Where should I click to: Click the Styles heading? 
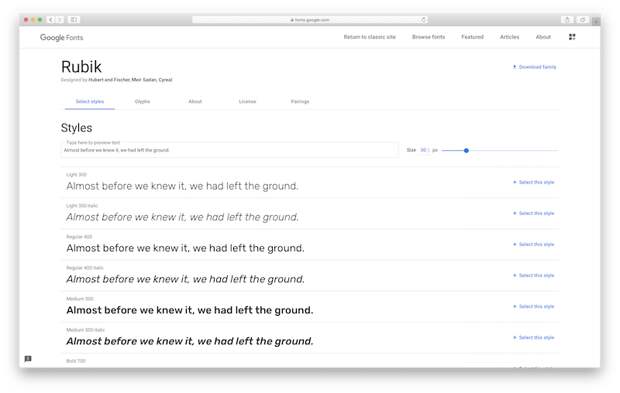click(76, 128)
